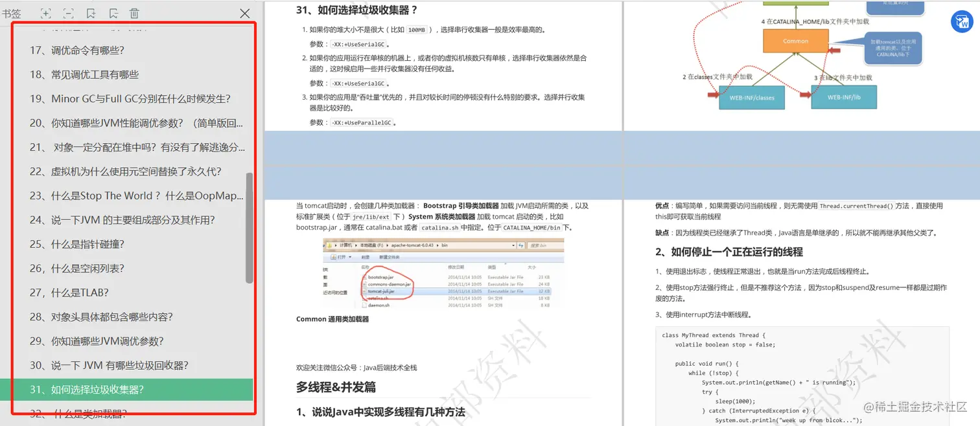Click code line class MyThread extends Thread

pos(714,335)
